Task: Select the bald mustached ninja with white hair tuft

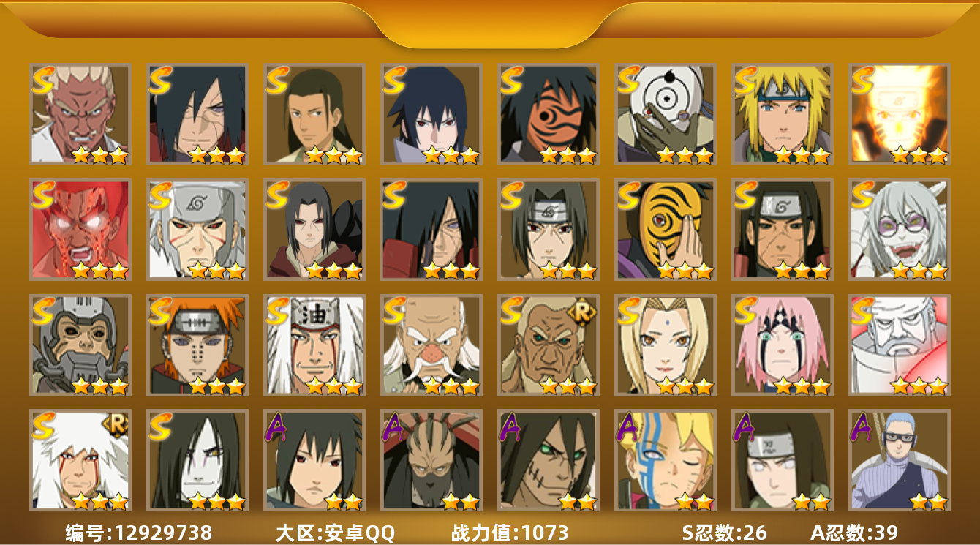Action: [x=431, y=345]
